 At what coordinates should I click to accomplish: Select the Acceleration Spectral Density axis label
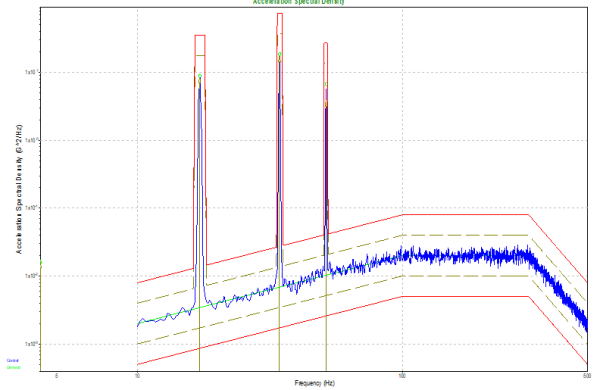coord(19,189)
